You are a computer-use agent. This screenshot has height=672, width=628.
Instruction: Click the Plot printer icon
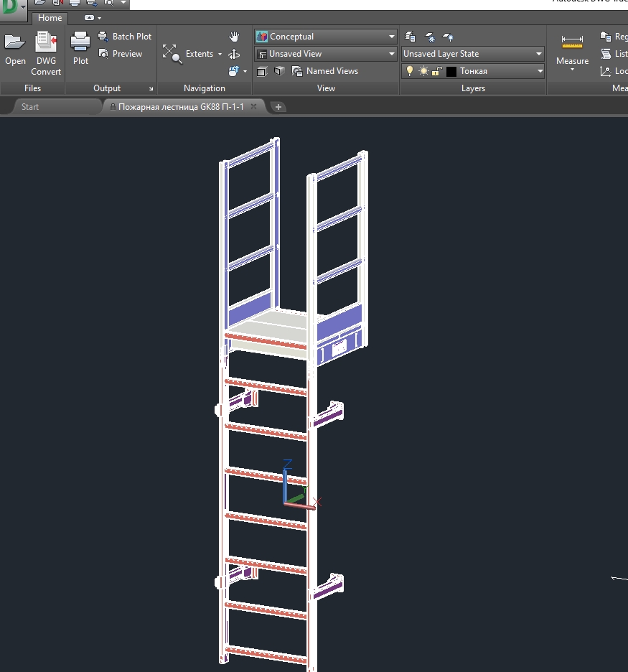tap(80, 43)
